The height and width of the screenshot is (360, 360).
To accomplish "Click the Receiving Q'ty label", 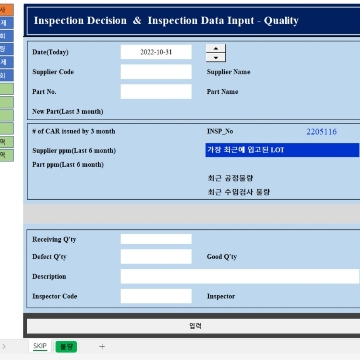I will (54, 239).
